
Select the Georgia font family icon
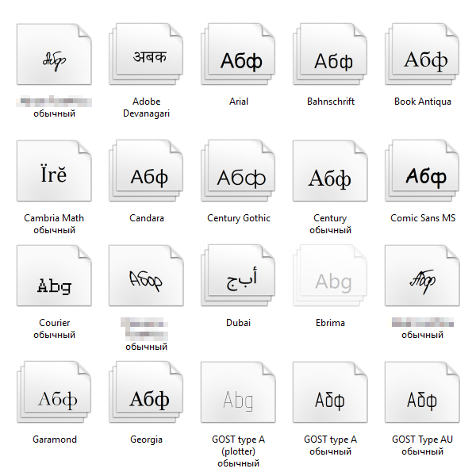[146, 392]
